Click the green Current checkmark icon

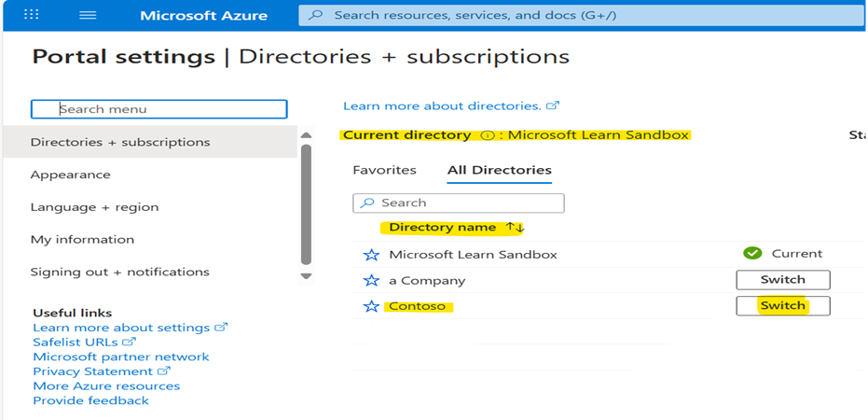click(x=751, y=254)
